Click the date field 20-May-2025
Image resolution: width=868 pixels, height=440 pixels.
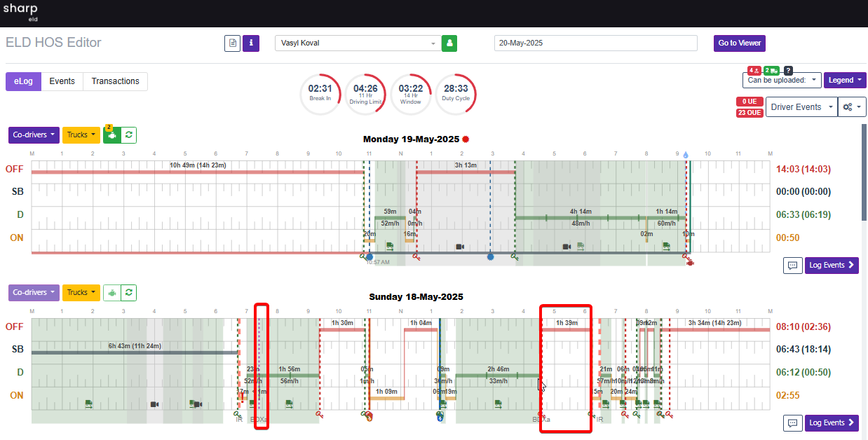coord(596,43)
